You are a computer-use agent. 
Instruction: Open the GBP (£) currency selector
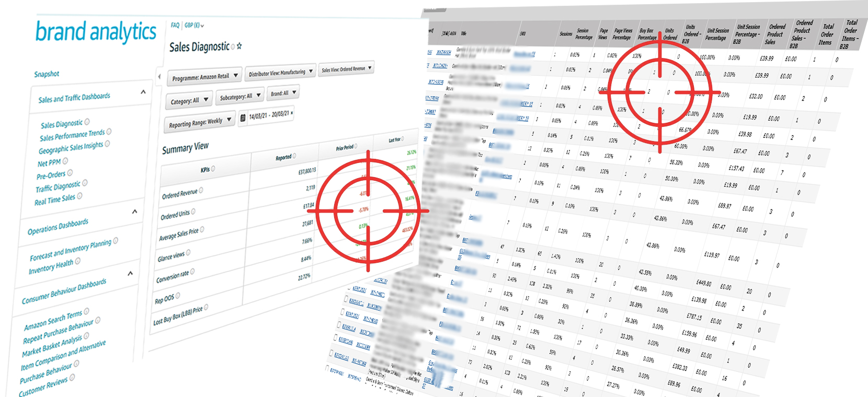(194, 25)
